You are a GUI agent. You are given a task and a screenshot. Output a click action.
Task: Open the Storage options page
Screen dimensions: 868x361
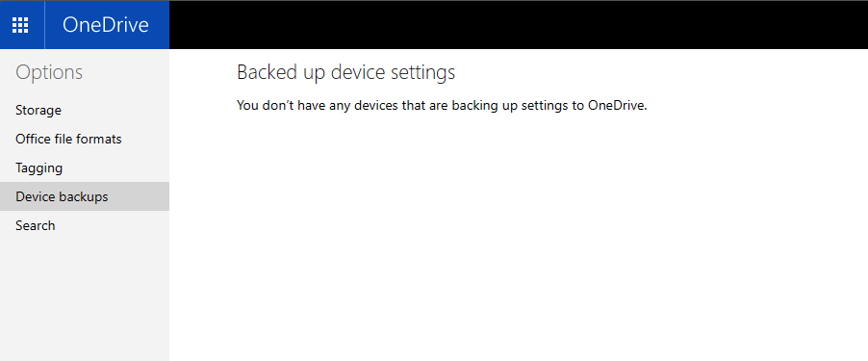(38, 110)
